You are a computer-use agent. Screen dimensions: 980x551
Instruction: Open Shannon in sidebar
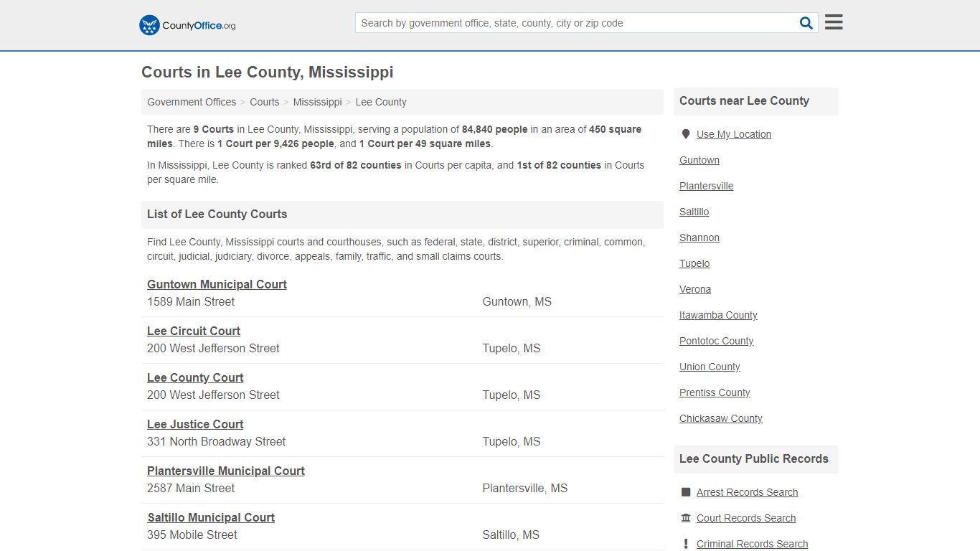[x=699, y=237]
